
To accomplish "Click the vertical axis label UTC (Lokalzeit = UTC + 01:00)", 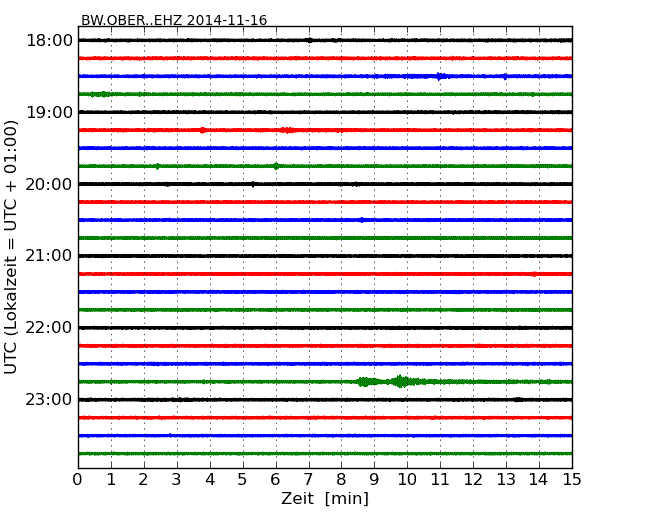I will pyautogui.click(x=11, y=247).
